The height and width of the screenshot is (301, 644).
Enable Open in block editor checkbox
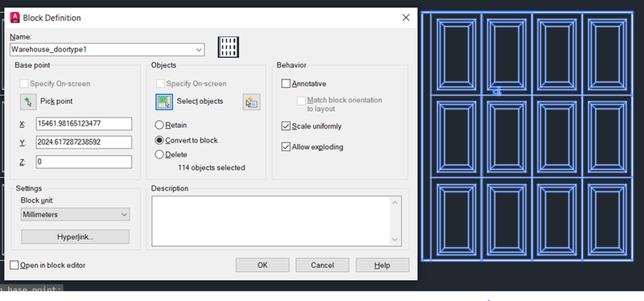[x=14, y=266]
